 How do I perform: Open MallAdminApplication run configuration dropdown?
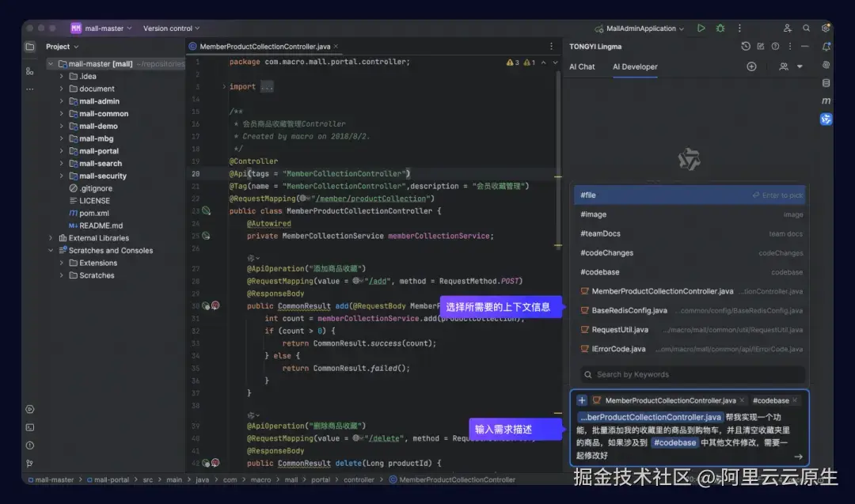(x=640, y=28)
